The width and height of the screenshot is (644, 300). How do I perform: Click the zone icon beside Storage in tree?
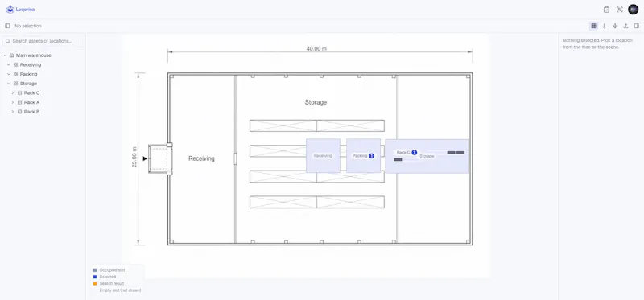coord(15,84)
